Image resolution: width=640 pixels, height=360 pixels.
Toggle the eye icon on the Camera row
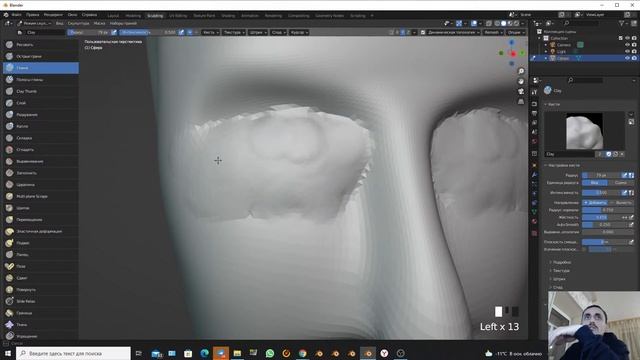click(627, 45)
